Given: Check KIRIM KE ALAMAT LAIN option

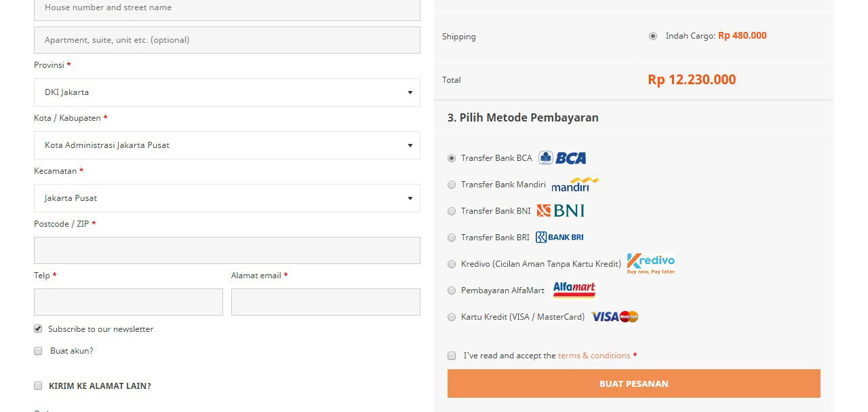Looking at the screenshot, I should [38, 385].
